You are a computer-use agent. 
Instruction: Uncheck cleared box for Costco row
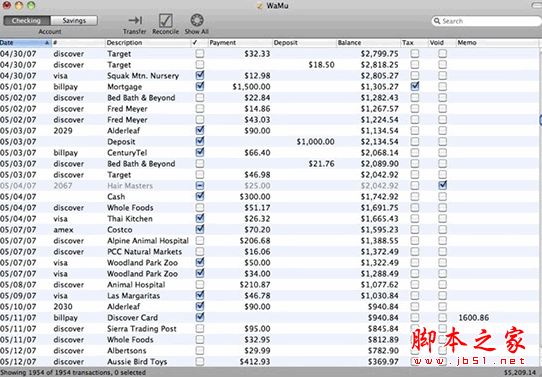point(199,229)
